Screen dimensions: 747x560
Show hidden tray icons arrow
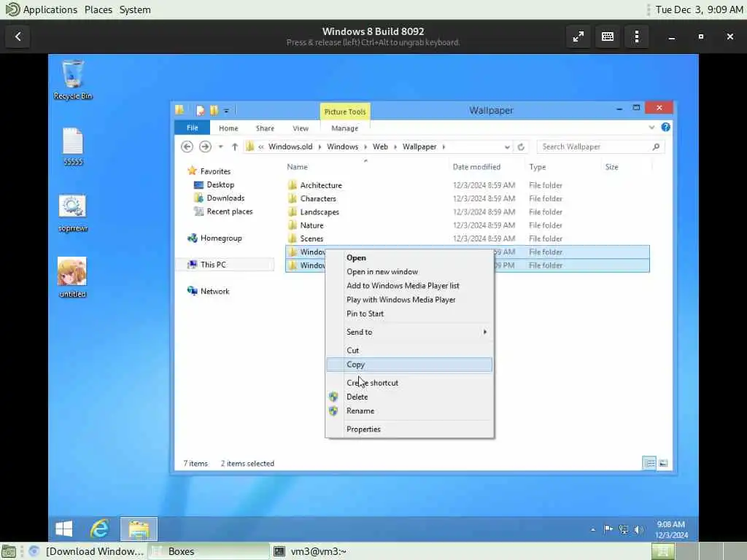coord(593,529)
